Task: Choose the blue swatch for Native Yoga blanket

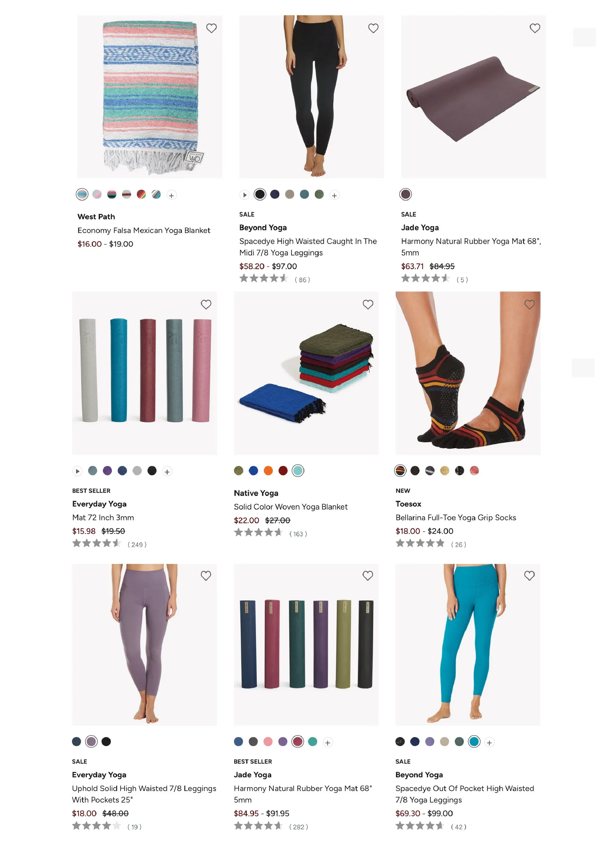Action: [253, 471]
